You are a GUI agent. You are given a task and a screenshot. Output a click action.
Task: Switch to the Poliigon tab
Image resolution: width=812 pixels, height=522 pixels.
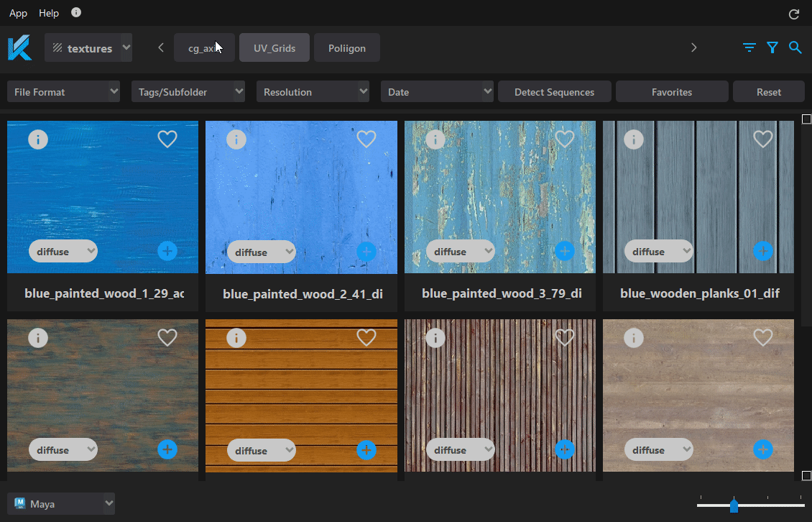(x=347, y=47)
